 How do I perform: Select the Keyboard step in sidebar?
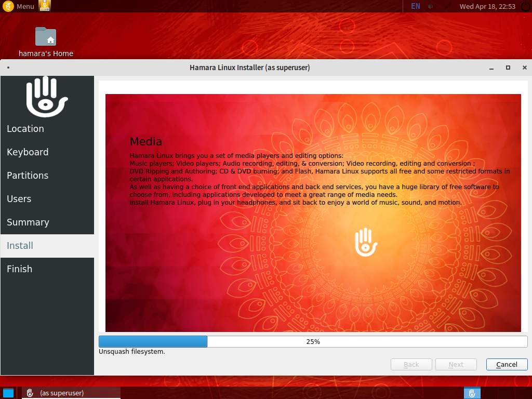tap(28, 152)
